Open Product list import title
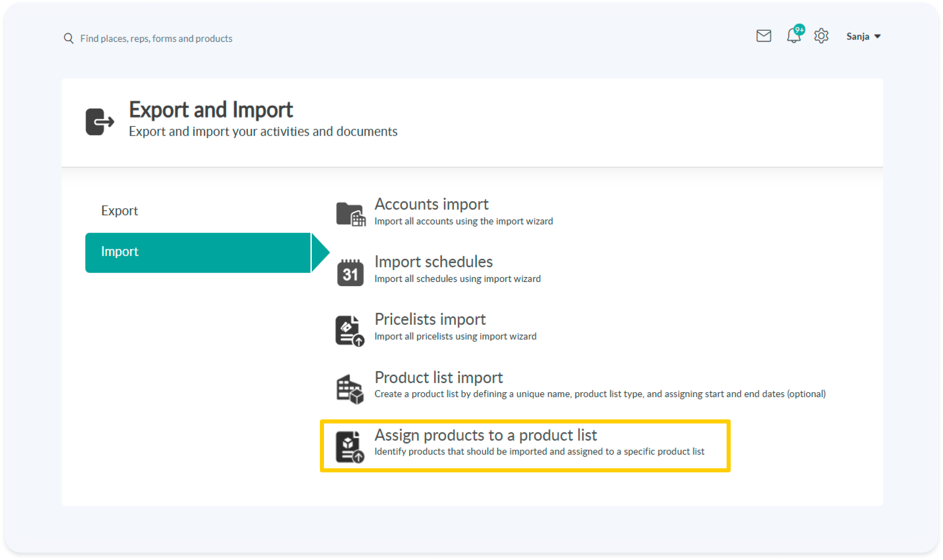Screen dimensions: 943x560 [x=438, y=377]
